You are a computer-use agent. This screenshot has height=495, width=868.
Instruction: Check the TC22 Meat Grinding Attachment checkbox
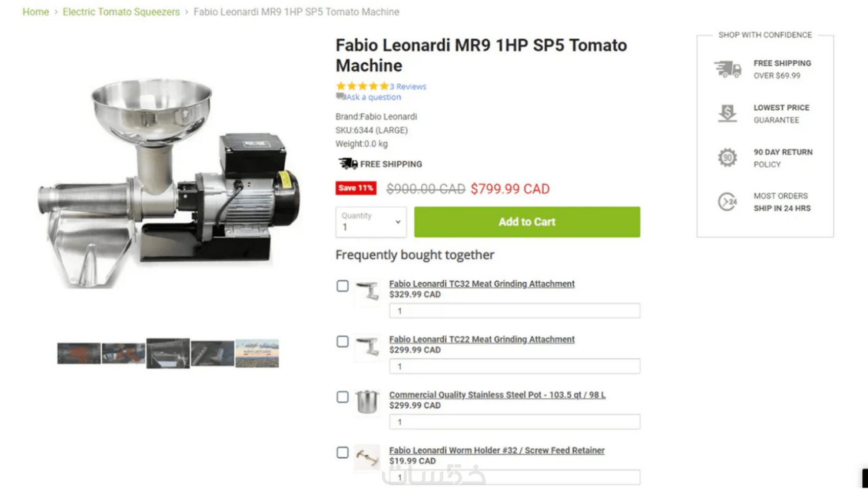[x=343, y=341]
